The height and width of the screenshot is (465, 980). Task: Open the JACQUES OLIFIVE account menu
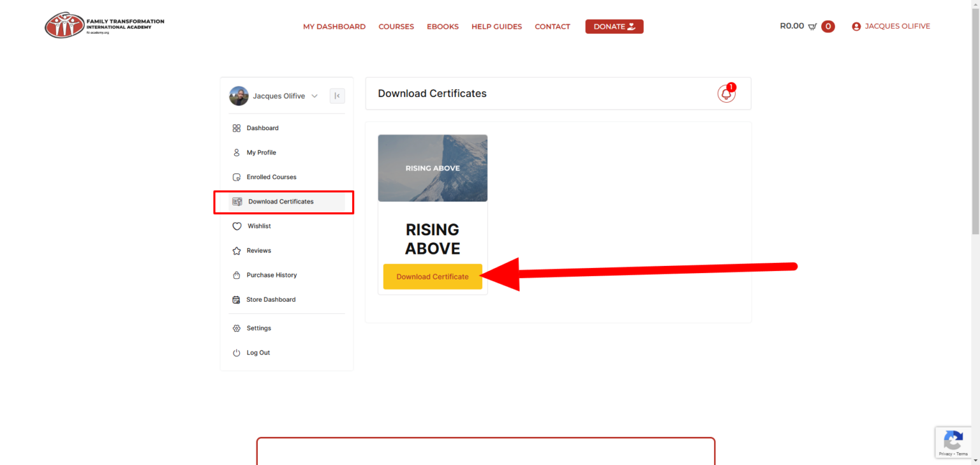(891, 26)
